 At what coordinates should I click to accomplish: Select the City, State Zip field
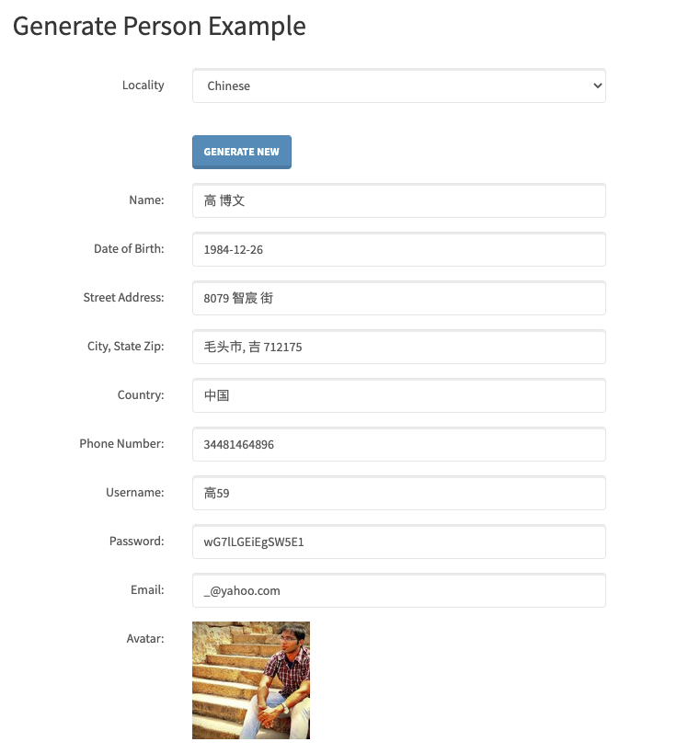pos(399,347)
